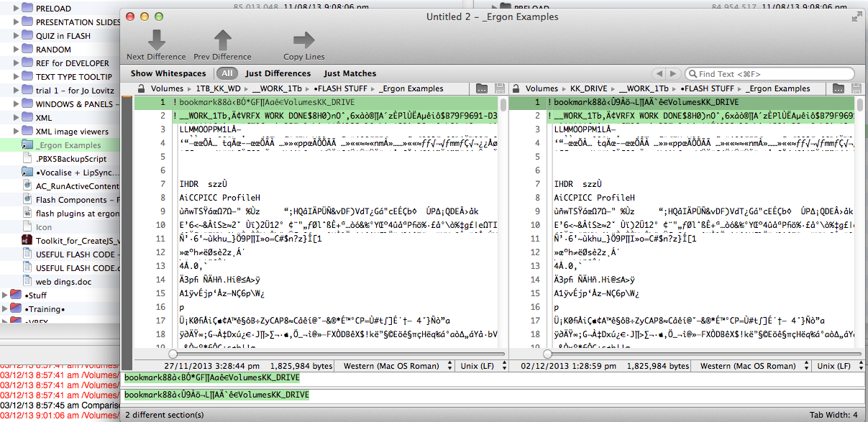
Task: Click _Ergon Examples in right path bar
Action: click(778, 88)
